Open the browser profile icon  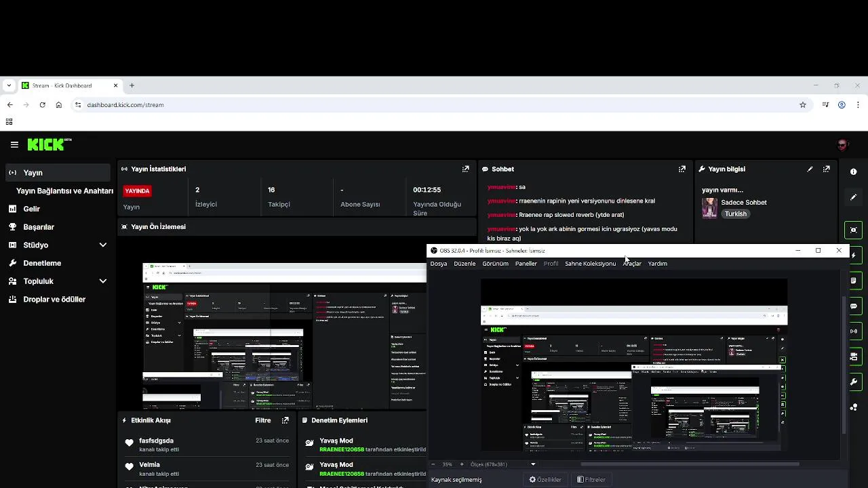pyautogui.click(x=842, y=105)
